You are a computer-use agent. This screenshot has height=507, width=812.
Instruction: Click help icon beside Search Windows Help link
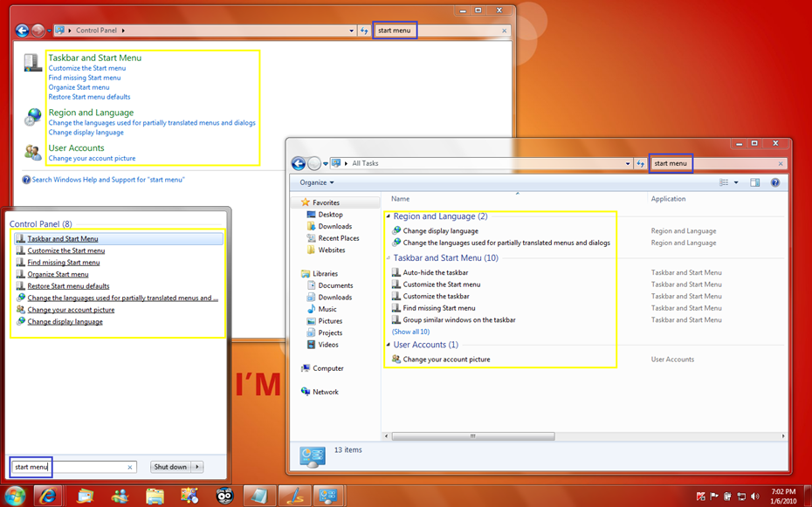click(x=26, y=180)
